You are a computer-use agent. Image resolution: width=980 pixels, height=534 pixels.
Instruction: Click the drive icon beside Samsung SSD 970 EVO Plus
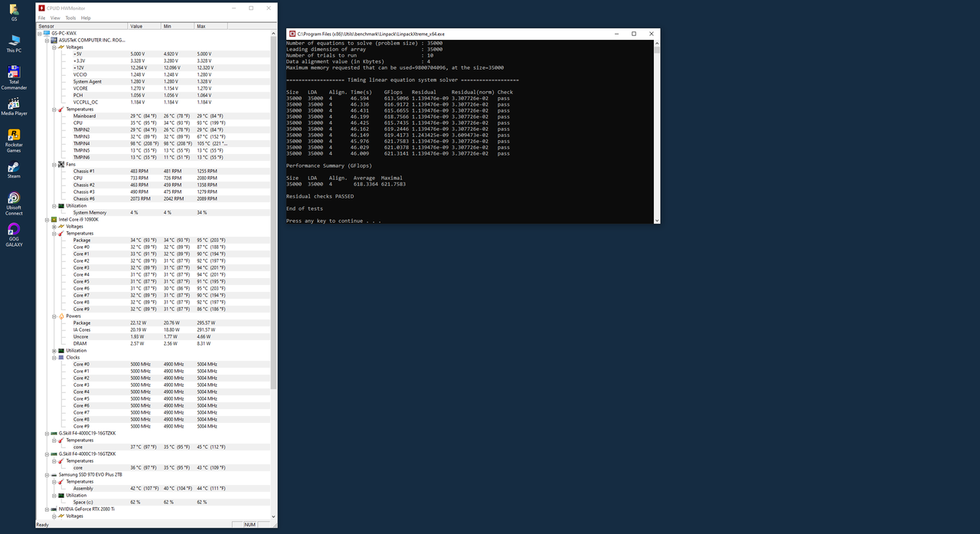tap(54, 474)
